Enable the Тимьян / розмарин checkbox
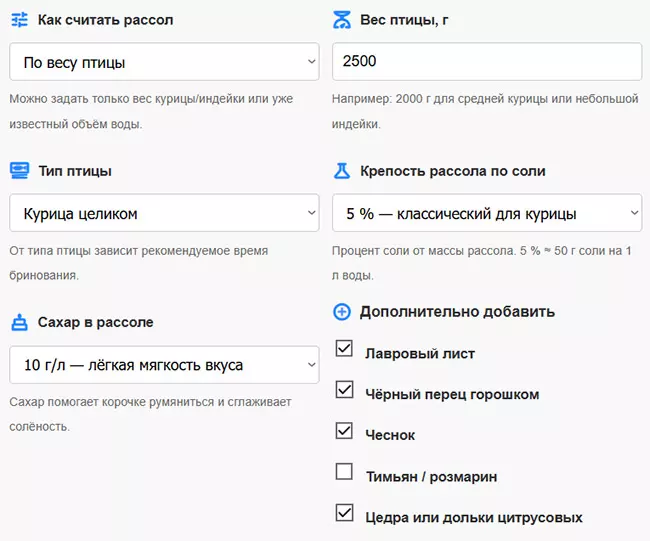 click(344, 472)
